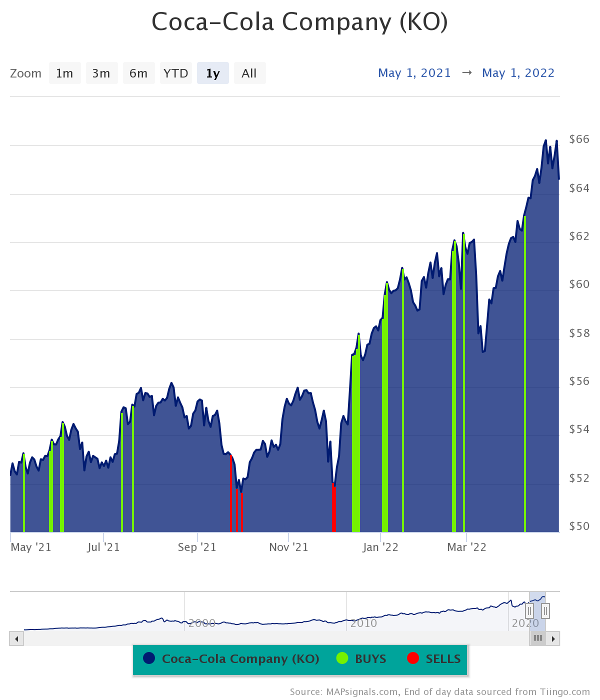Image resolution: width=600 pixels, height=700 pixels.
Task: Click the Jul '21 x-axis label
Action: 103,547
